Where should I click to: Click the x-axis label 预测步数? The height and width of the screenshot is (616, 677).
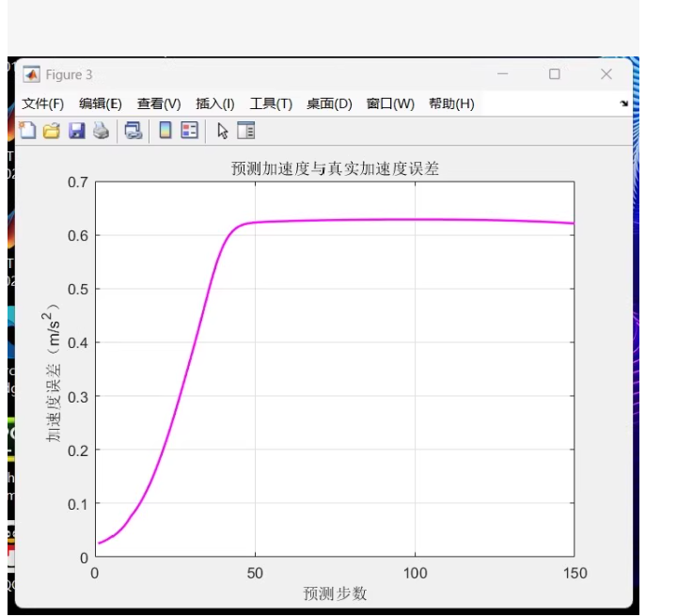tap(335, 593)
